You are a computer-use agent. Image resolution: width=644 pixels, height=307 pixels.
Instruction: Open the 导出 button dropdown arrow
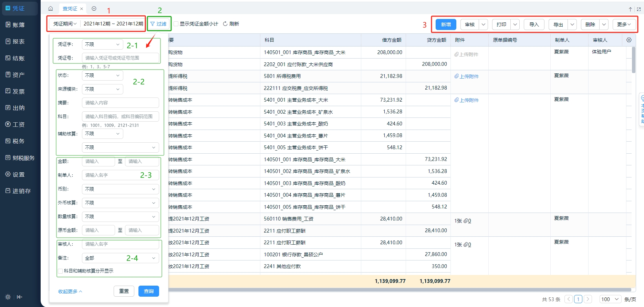click(572, 24)
